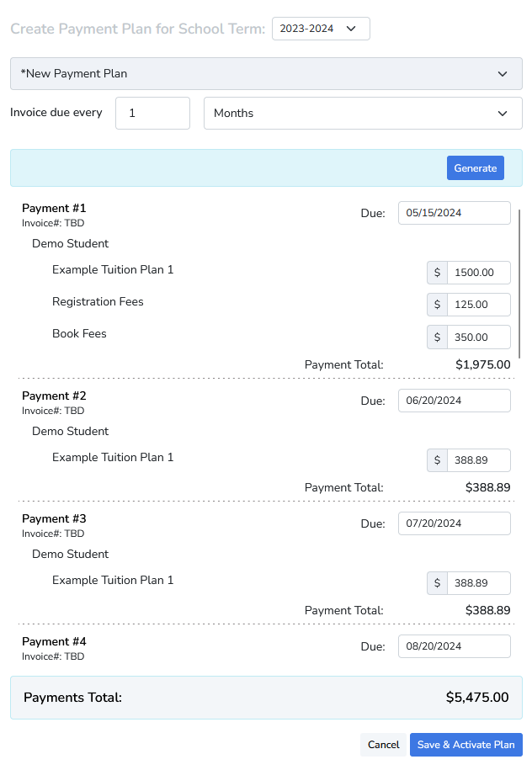Edit Payment #4 due date field
532x770 pixels.
454,646
